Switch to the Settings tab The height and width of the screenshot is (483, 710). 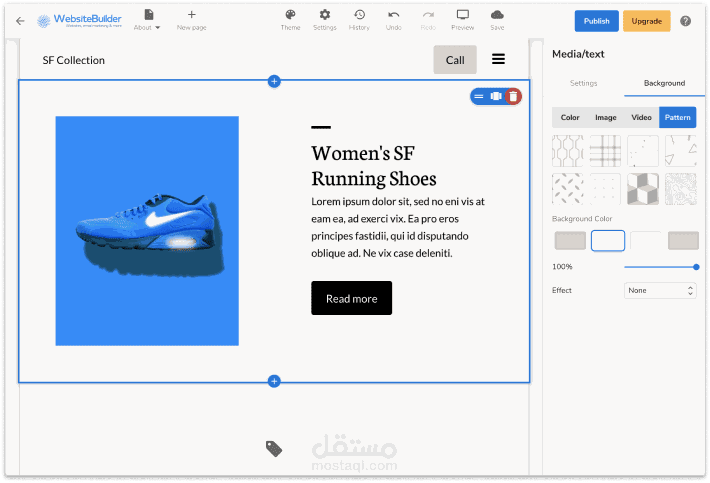[583, 83]
